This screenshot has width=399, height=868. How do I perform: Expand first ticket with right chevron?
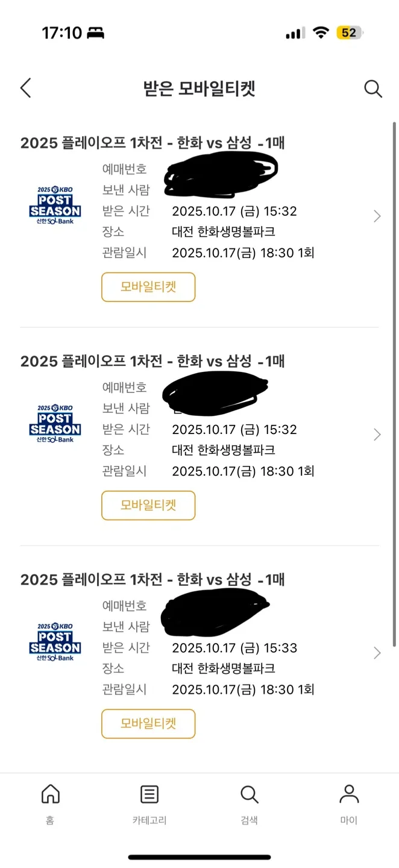coord(377,216)
